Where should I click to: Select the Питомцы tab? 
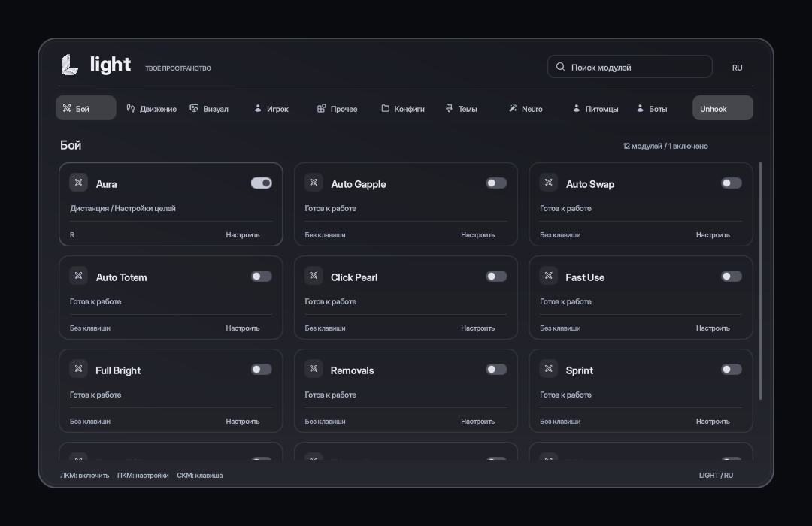tap(595, 109)
